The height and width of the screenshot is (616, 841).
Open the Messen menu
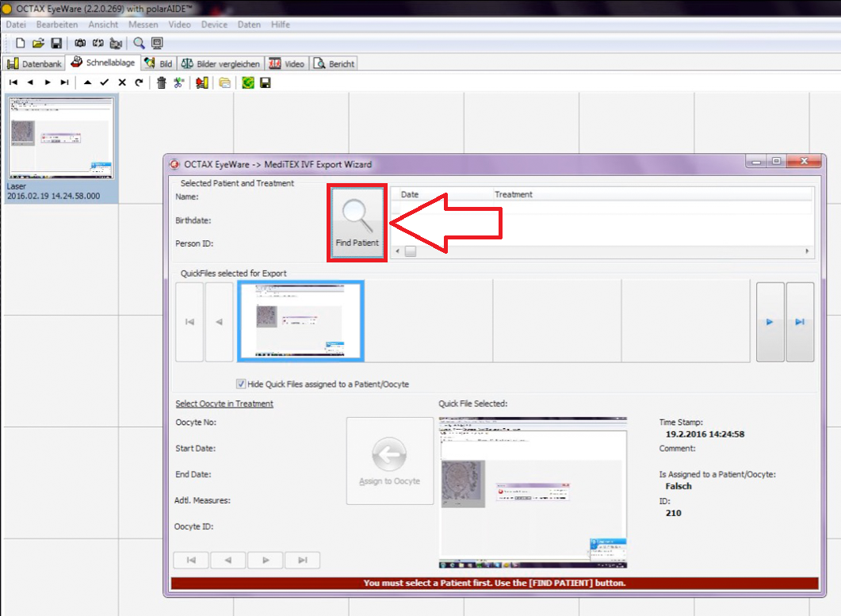(143, 24)
